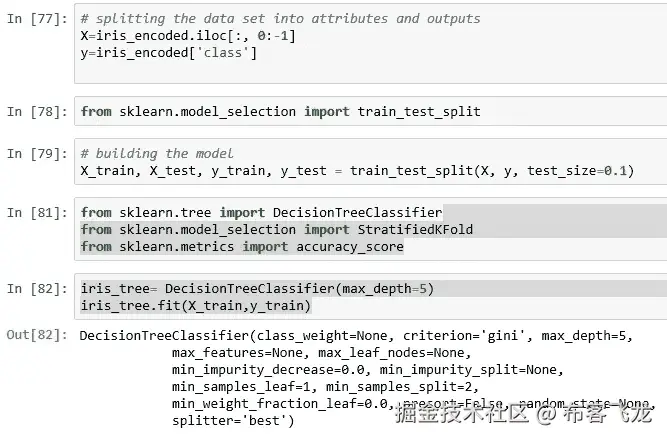Select cell via In [77] prompt
Screen dimensions: 667x440
[35, 19]
